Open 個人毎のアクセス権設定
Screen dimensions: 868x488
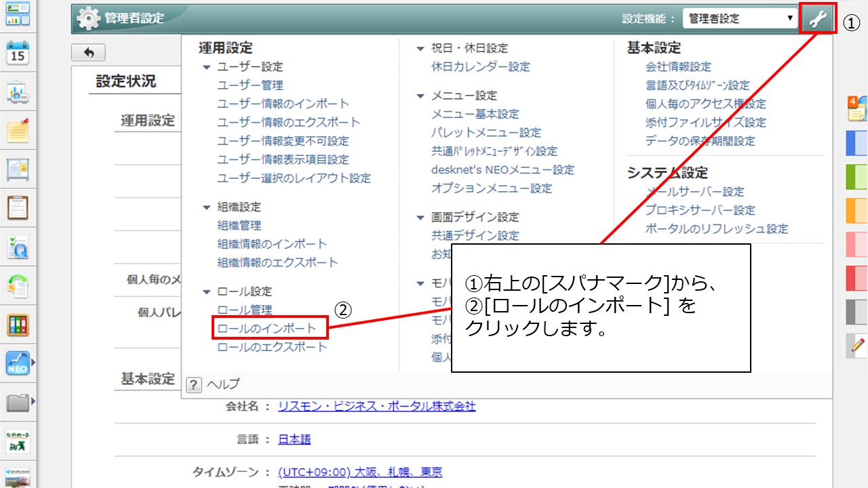tap(706, 104)
